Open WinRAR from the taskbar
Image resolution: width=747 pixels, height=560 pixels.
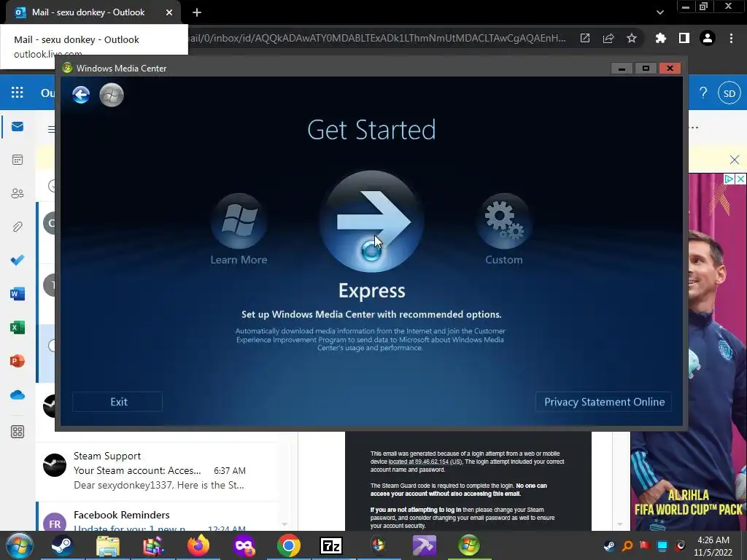[153, 545]
